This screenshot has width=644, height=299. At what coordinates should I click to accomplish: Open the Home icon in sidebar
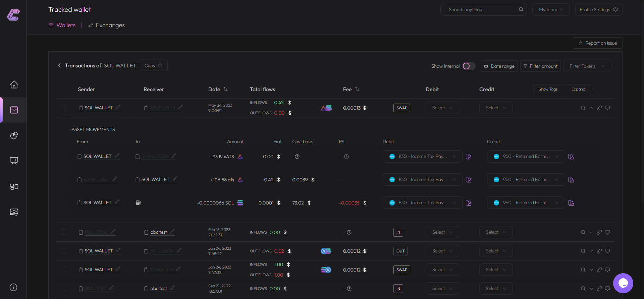pyautogui.click(x=14, y=84)
